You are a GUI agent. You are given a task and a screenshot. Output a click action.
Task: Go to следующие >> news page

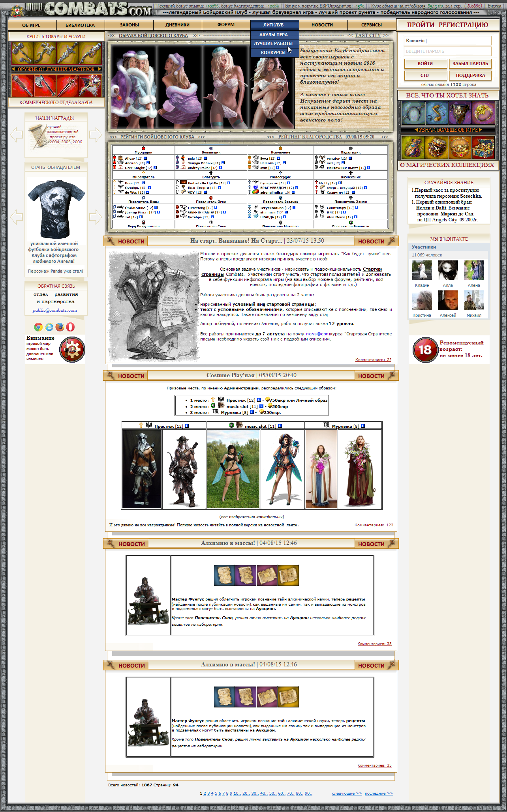347,793
